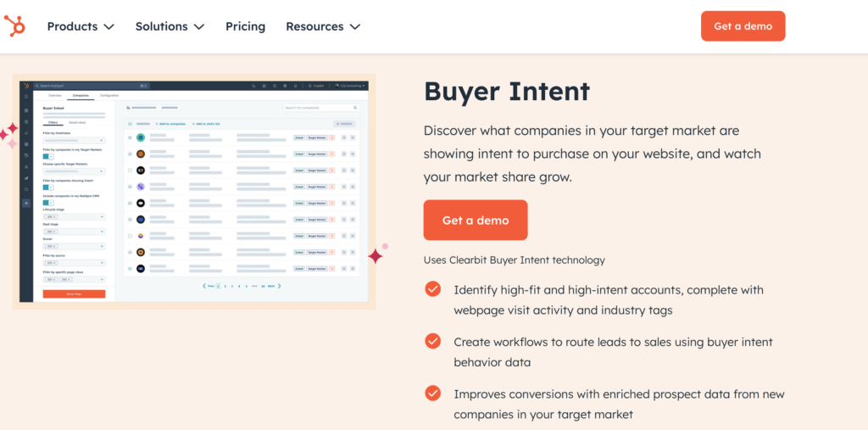Toggle 'Filter by companies in my Target Markets' switch
This screenshot has width=868, height=430.
(47, 156)
